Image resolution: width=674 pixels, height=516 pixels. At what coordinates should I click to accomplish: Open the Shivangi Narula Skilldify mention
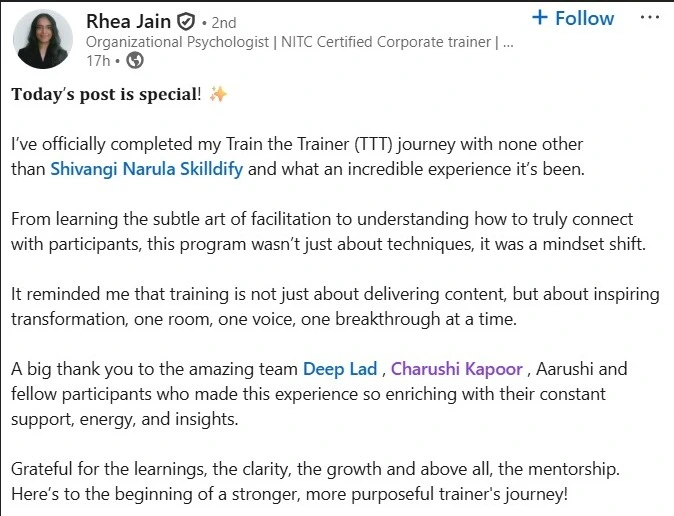(x=146, y=169)
